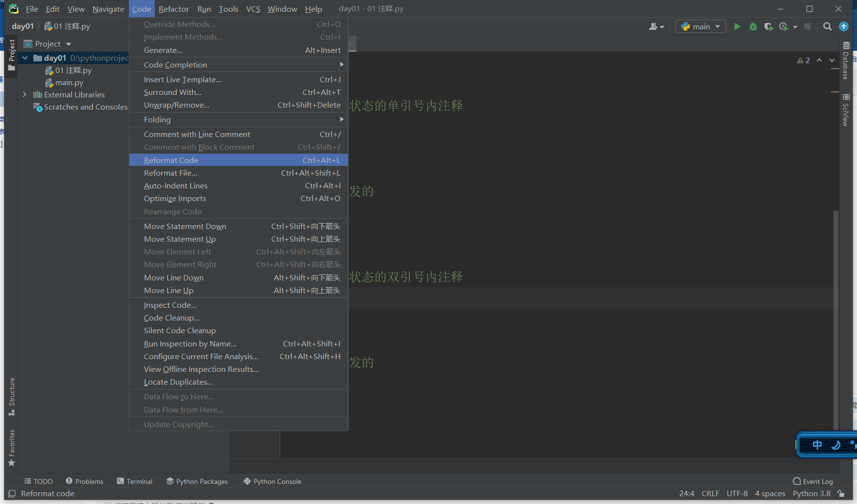Select Reformat Code menu entry
This screenshot has height=504, width=857.
238,160
